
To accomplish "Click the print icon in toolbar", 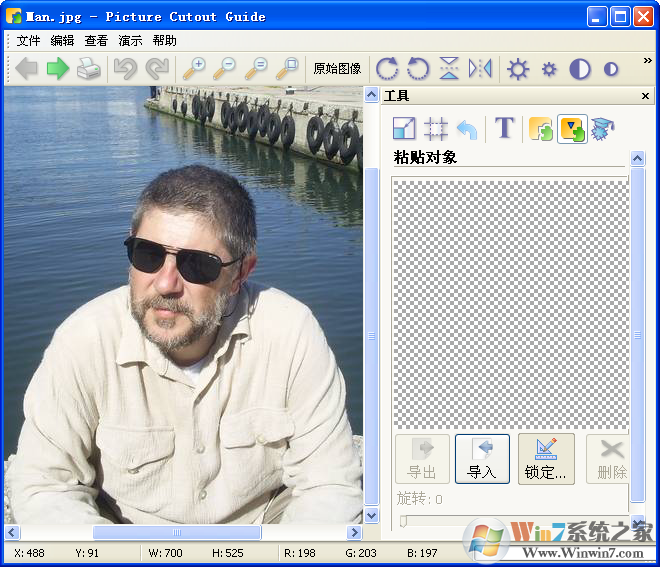I will [x=89, y=69].
